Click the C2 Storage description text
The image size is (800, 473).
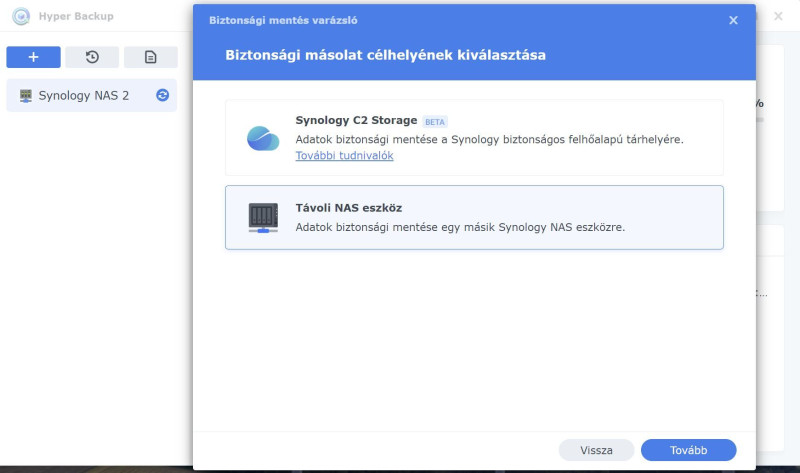click(489, 139)
